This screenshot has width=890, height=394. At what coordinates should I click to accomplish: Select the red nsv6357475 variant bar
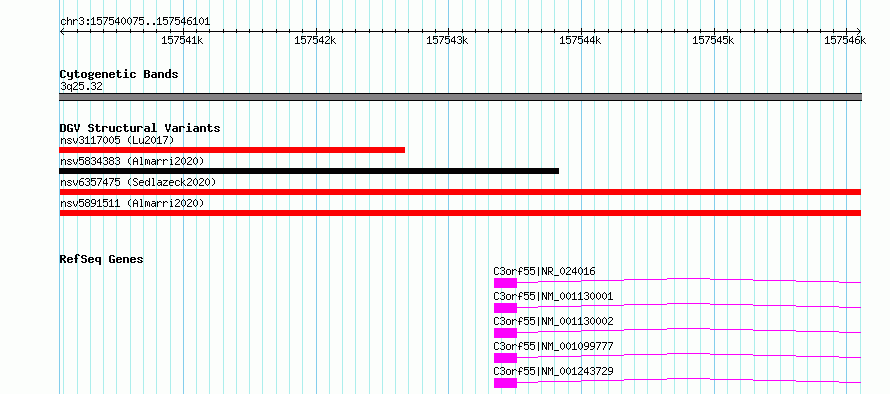point(460,192)
